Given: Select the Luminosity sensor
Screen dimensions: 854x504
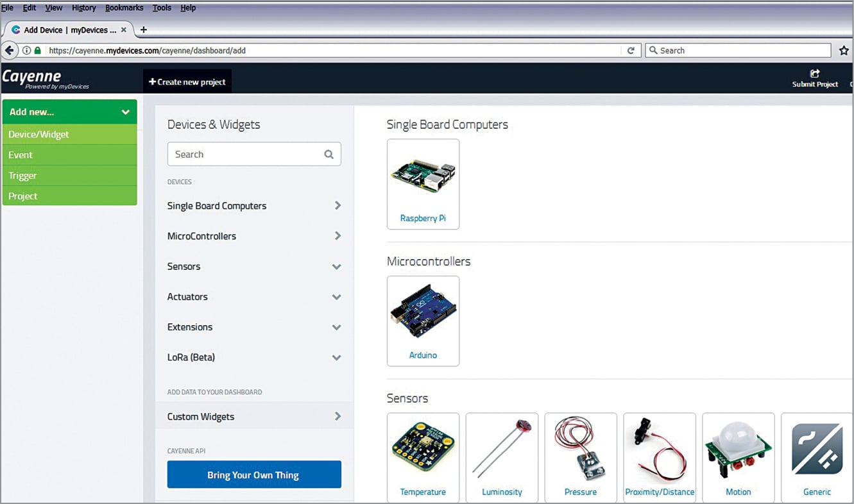Looking at the screenshot, I should pyautogui.click(x=502, y=455).
